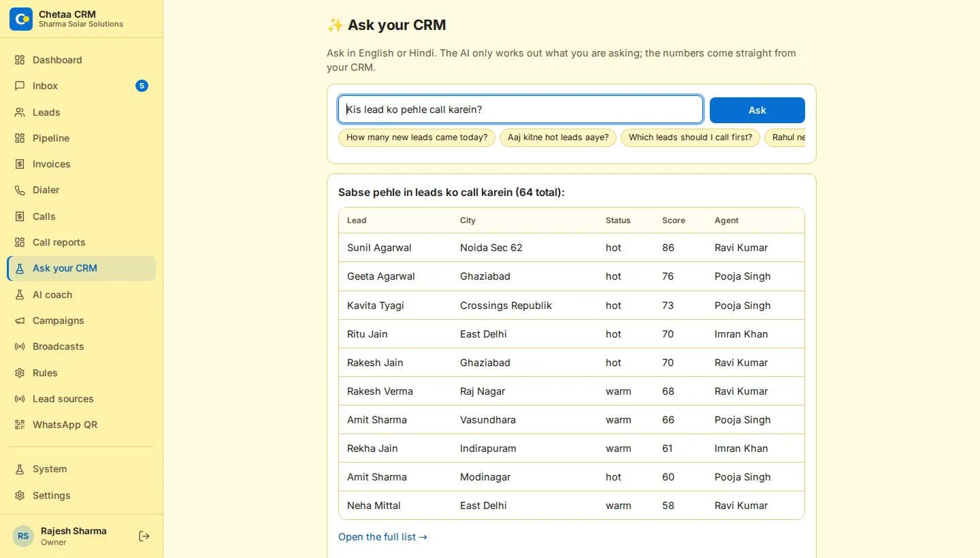Image resolution: width=980 pixels, height=558 pixels.
Task: Click the Settings gear icon
Action: [20, 495]
